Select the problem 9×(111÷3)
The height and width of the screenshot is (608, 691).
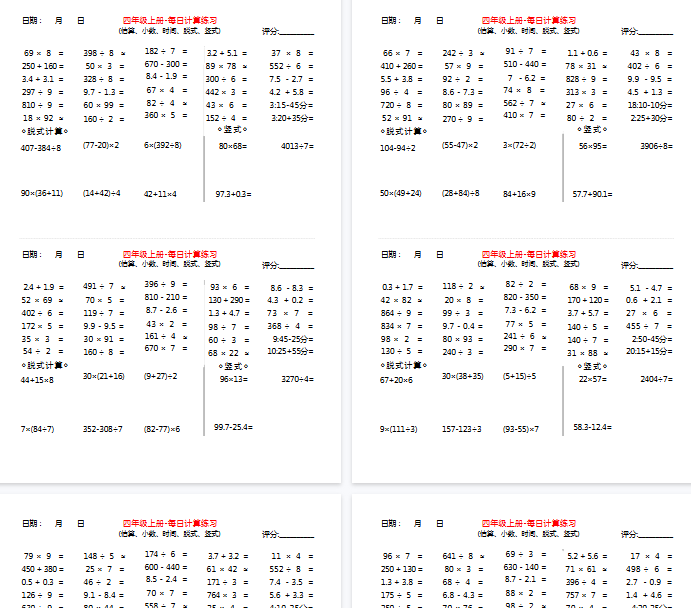pos(398,429)
